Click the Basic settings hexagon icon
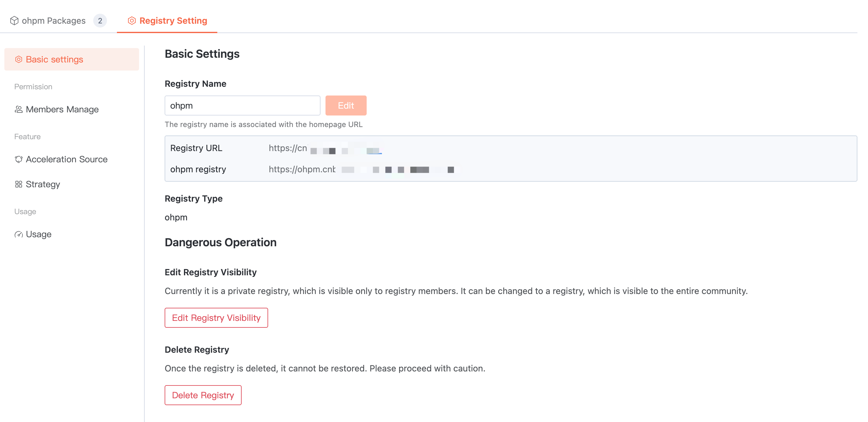Screen dimensions: 868x422 tap(18, 59)
